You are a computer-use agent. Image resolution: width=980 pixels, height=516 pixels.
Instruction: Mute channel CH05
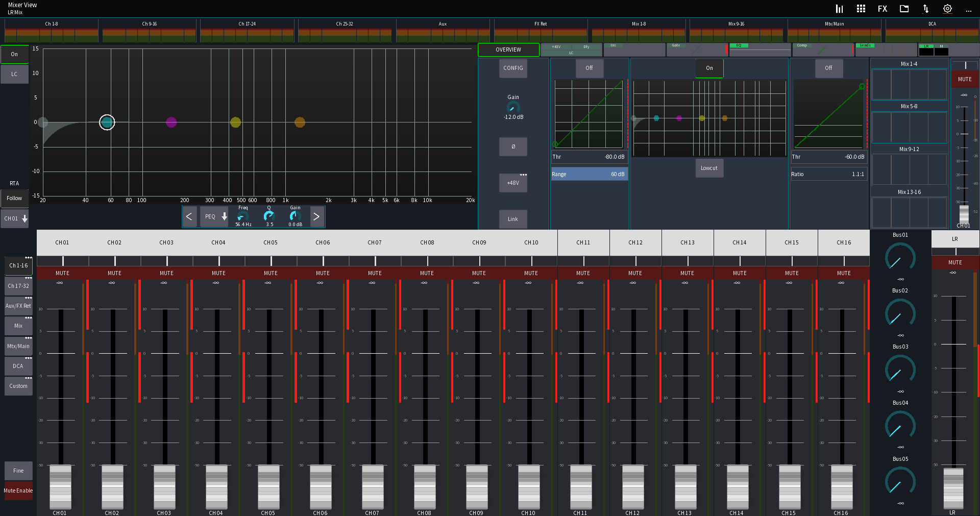coord(270,273)
